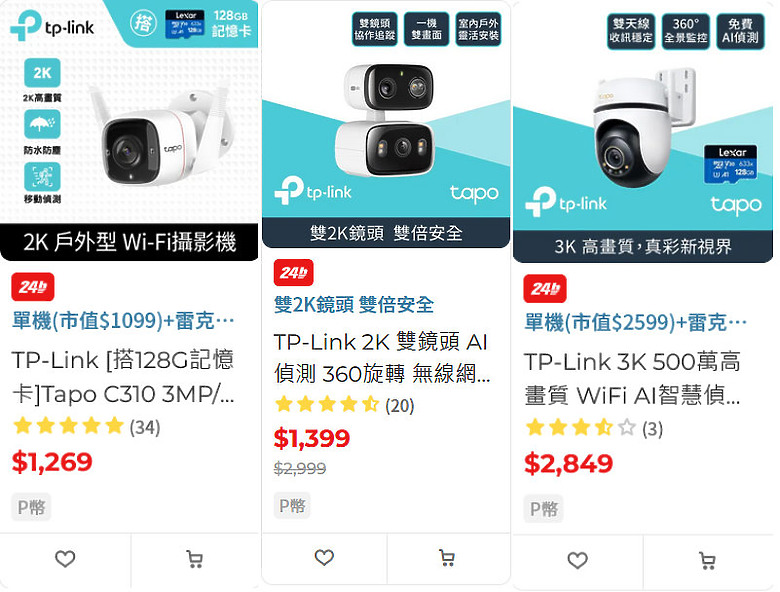
Task: Favorite the dual-lens 2K camera with heart
Action: [324, 557]
